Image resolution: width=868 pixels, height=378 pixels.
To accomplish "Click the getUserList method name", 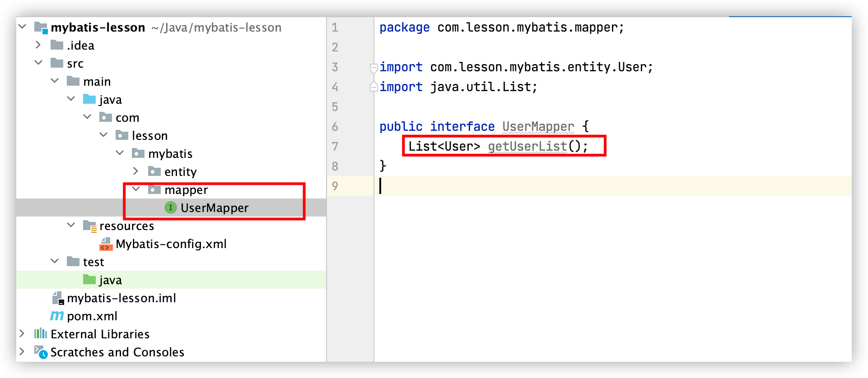I will pyautogui.click(x=527, y=147).
